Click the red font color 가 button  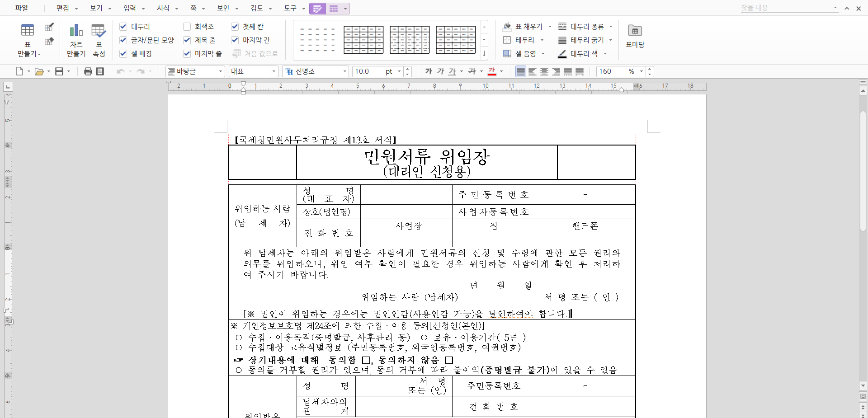point(492,71)
